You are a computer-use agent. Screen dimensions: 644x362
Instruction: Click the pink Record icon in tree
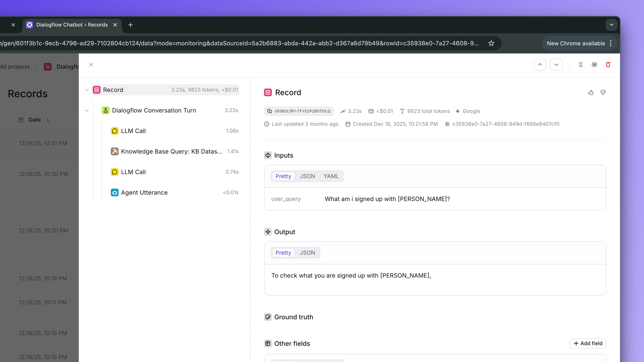click(97, 90)
